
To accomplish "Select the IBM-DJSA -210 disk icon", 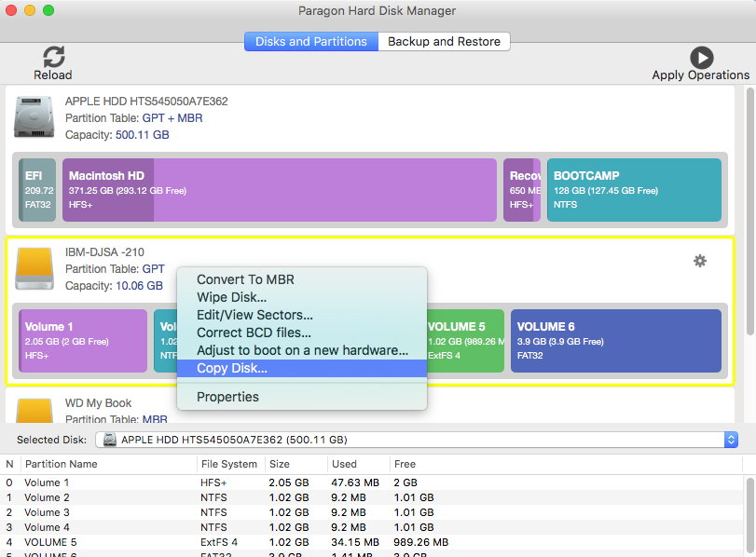I will pyautogui.click(x=34, y=268).
